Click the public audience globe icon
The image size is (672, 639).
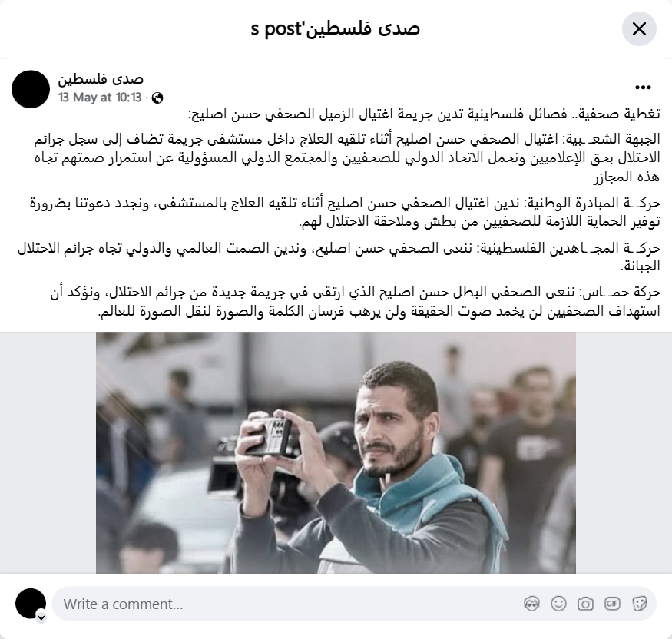[x=157, y=98]
